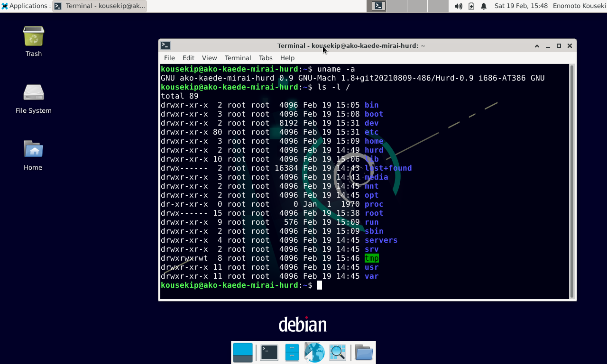
Task: Click the Terminal button in the taskbar
Action: [x=100, y=6]
